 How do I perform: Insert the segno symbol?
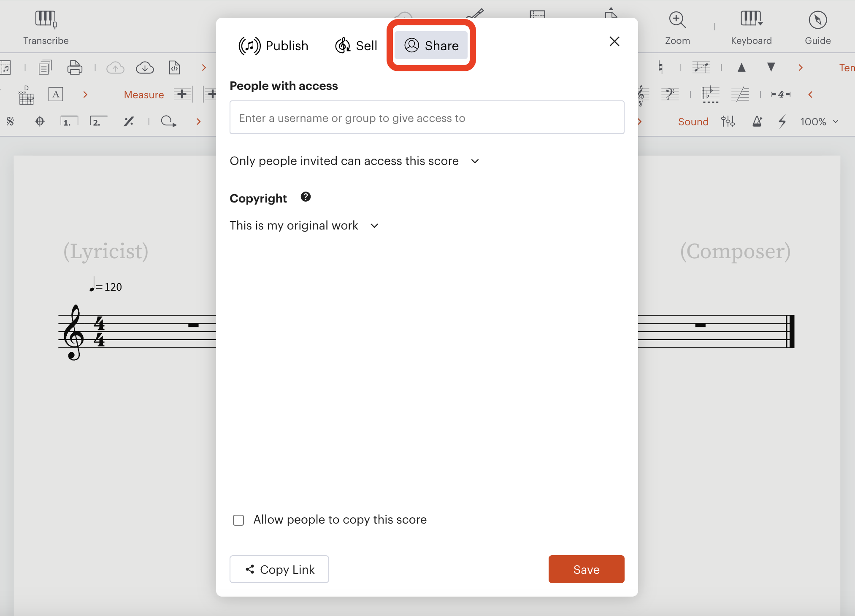pyautogui.click(x=10, y=122)
